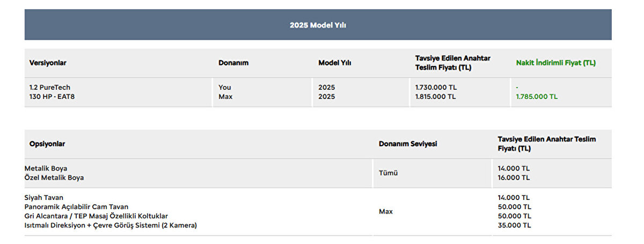The image size is (644, 244).
Task: Click the 35.000 TL option price
Action: pos(514,225)
